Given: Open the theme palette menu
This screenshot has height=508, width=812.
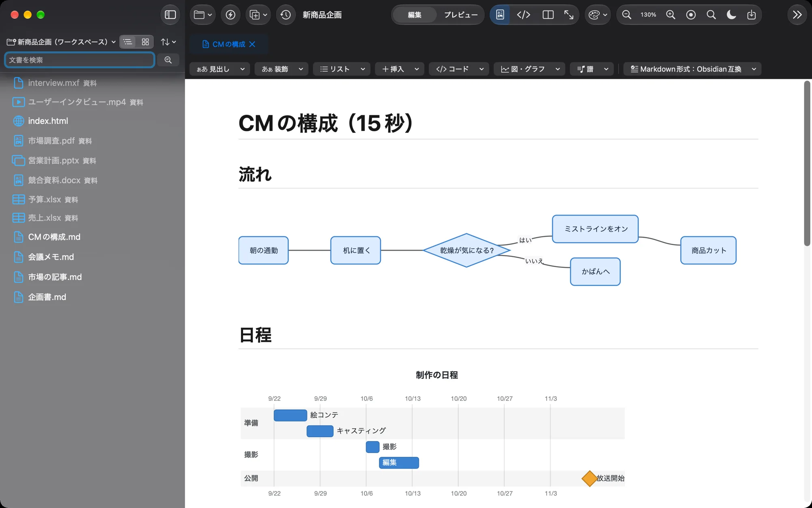Looking at the screenshot, I should (598, 15).
